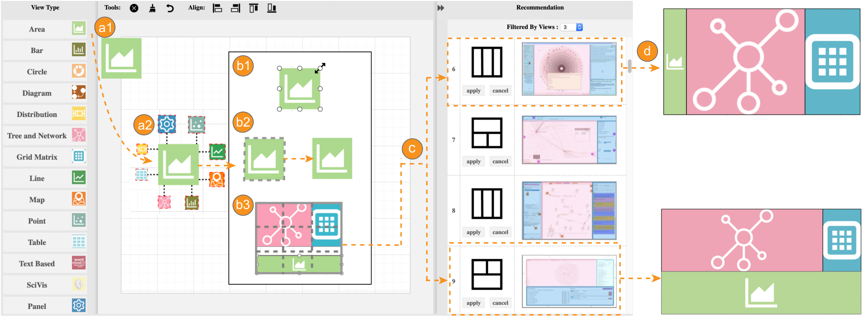Select the three-column layout icon in row 6
868x317 pixels.
487,62
